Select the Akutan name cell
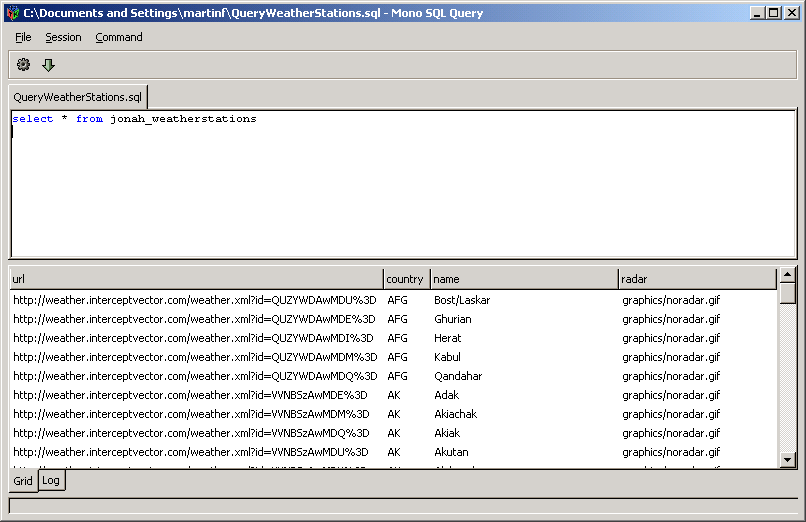 [x=451, y=452]
